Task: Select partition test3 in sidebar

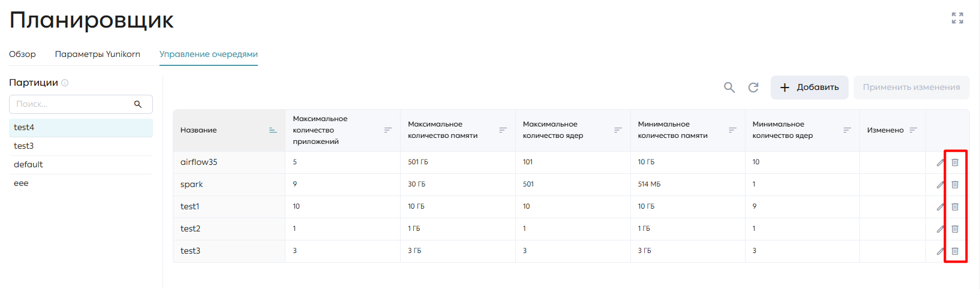Action: pyautogui.click(x=81, y=146)
